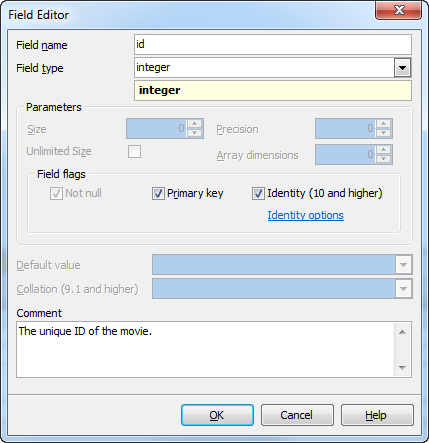Open the Field type dropdown

point(402,68)
